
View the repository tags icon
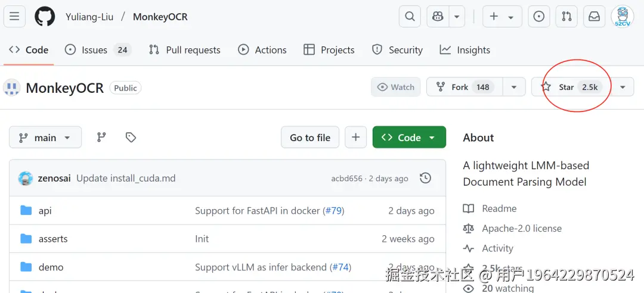click(x=131, y=138)
